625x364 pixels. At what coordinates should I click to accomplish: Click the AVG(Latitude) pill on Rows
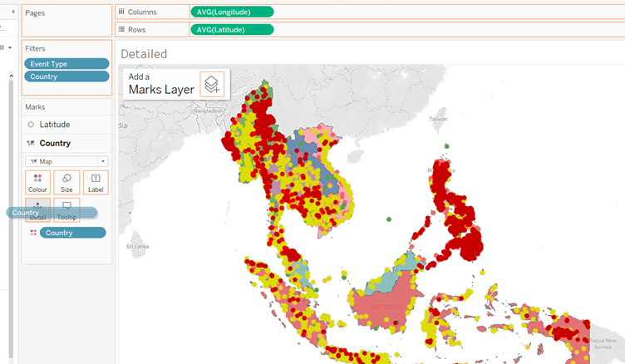pyautogui.click(x=232, y=30)
